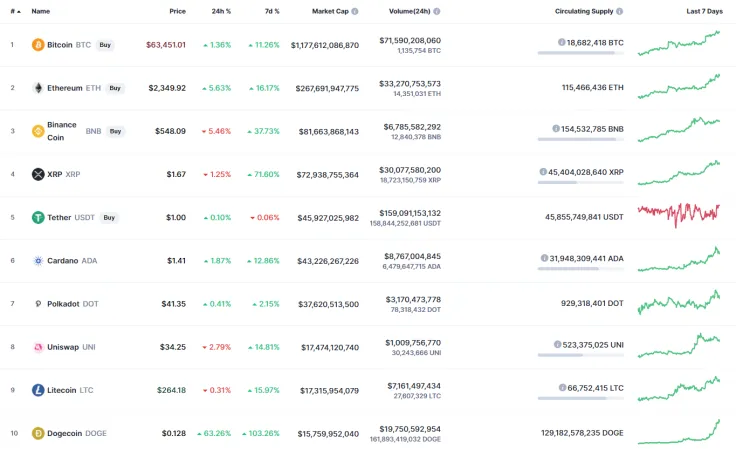Click Buy button next to Bitcoin
This screenshot has height=449, width=736.
[x=105, y=45]
